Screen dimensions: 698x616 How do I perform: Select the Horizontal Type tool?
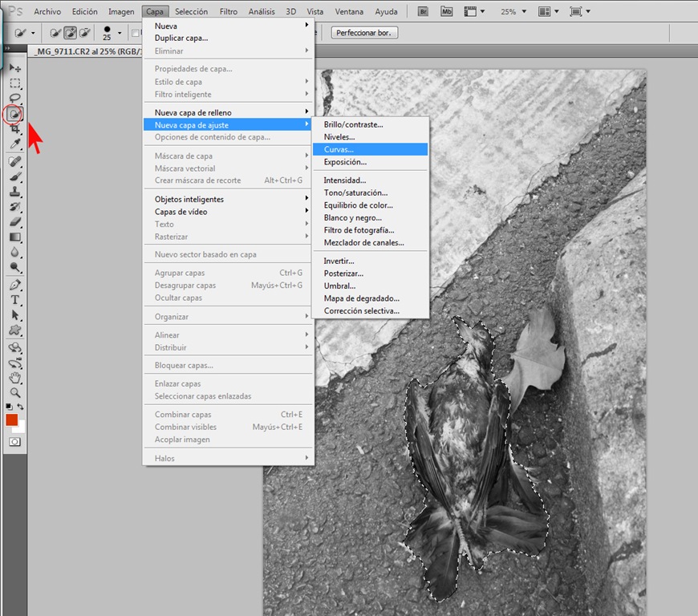point(14,300)
